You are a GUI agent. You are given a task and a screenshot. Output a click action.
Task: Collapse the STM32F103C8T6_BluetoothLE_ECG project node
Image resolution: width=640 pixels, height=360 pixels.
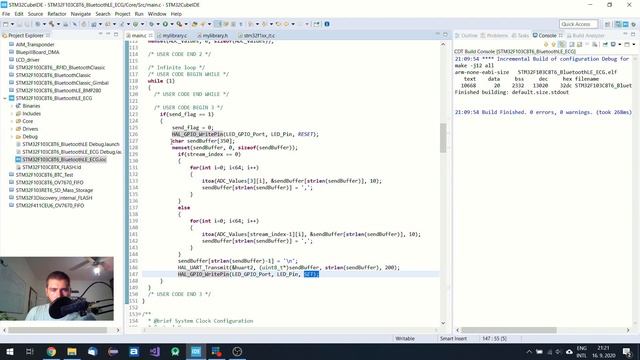(x=5, y=98)
